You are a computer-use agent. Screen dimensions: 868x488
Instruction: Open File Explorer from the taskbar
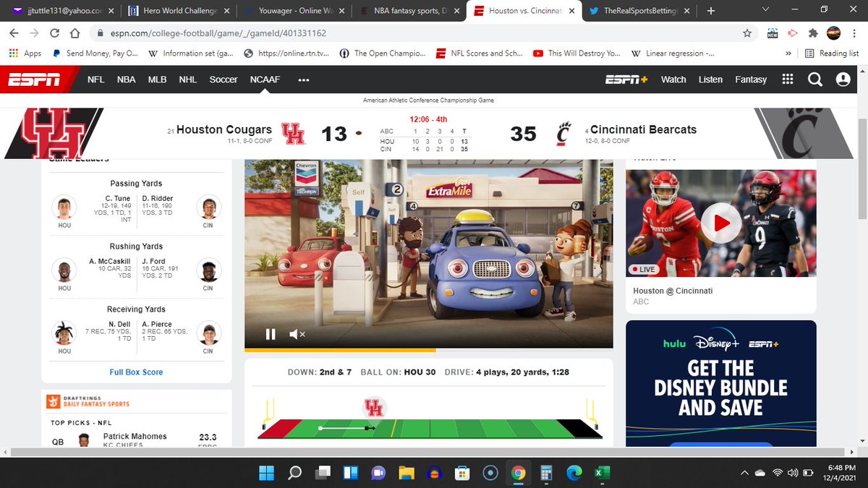tap(407, 473)
